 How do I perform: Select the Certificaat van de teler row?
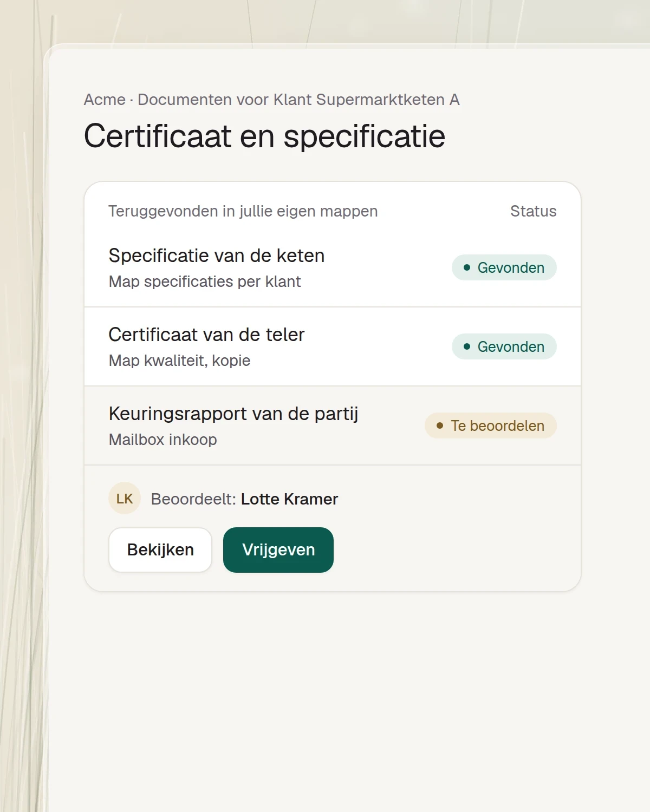(x=333, y=346)
